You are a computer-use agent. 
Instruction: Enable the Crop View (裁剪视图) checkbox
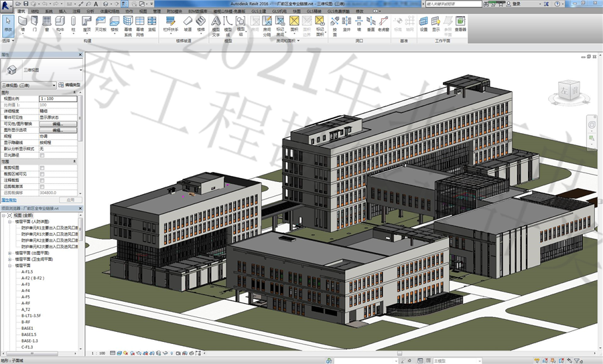[43, 167]
